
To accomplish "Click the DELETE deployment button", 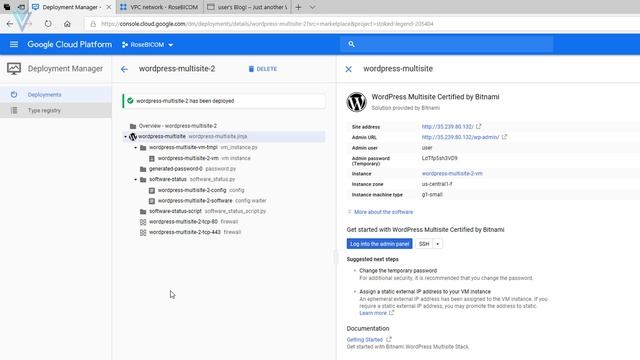I will click(x=262, y=69).
